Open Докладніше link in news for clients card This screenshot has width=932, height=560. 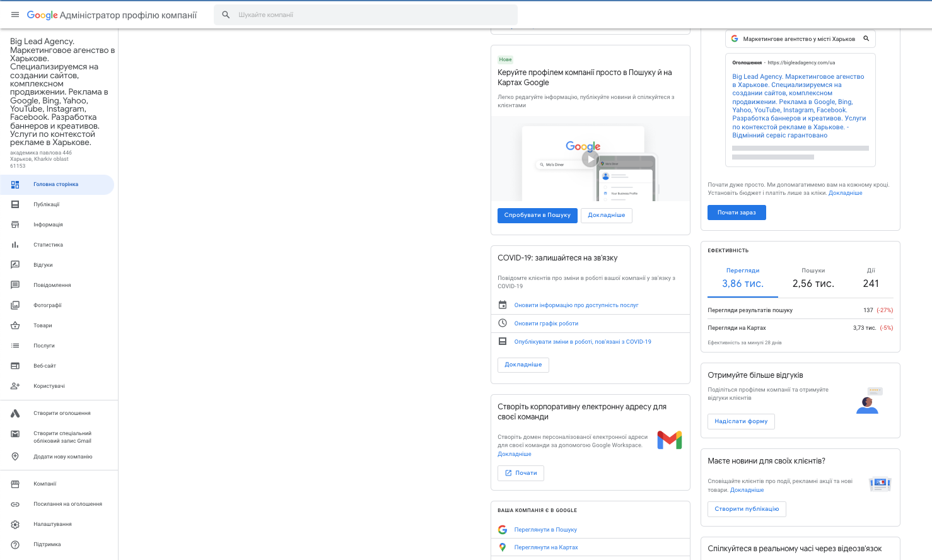(747, 490)
